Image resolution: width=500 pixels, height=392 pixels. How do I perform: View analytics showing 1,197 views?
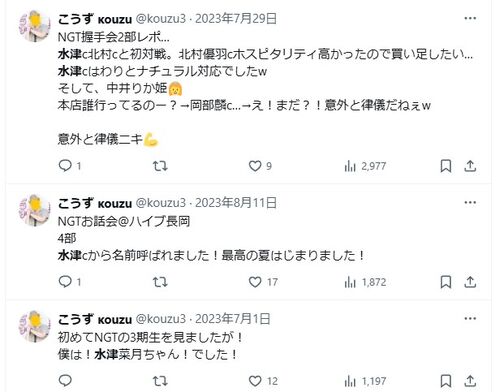pyautogui.click(x=365, y=381)
